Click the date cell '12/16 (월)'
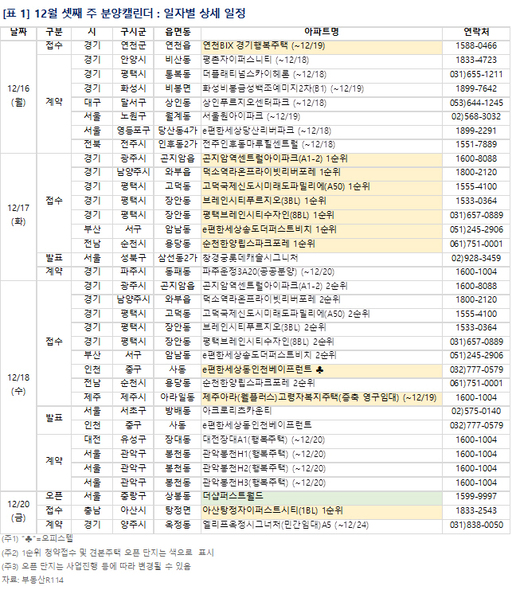The width and height of the screenshot is (512, 590). 18,96
